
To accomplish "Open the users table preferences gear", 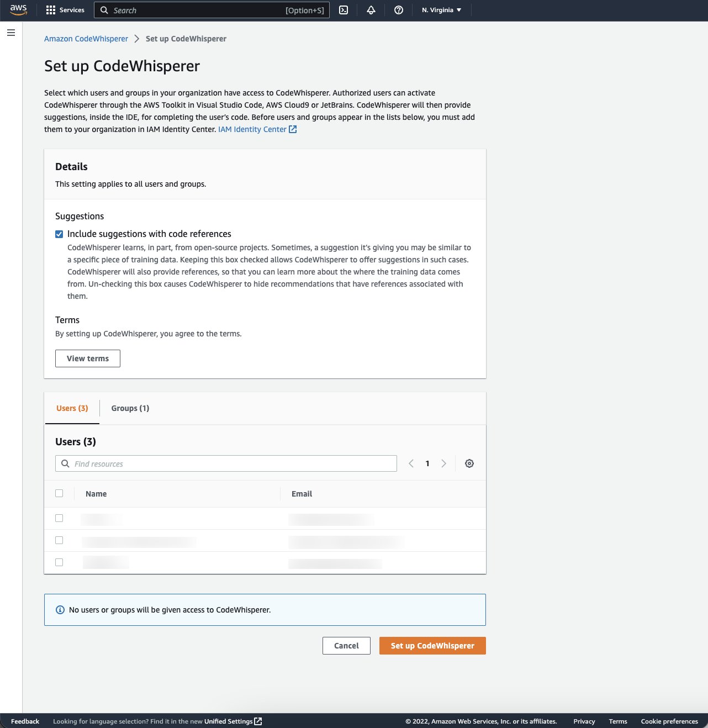I will click(469, 463).
